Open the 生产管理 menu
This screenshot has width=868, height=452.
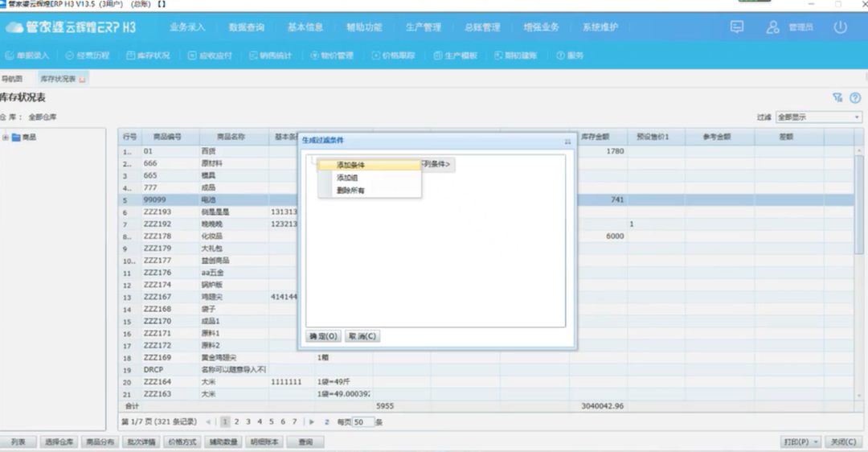pos(423,27)
